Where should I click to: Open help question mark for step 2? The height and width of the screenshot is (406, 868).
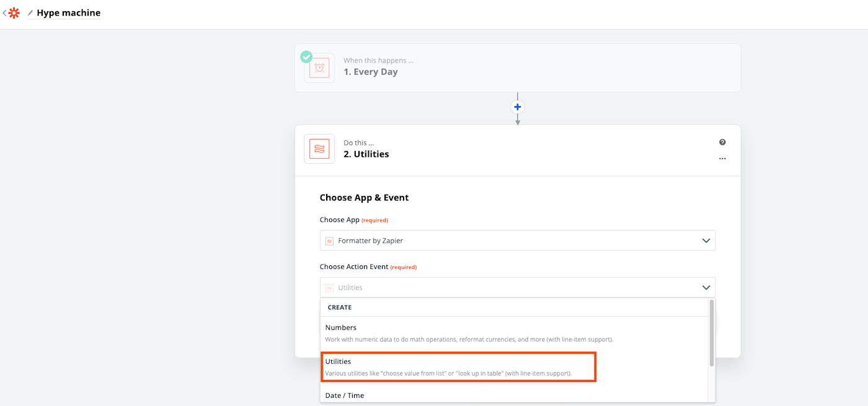[722, 142]
